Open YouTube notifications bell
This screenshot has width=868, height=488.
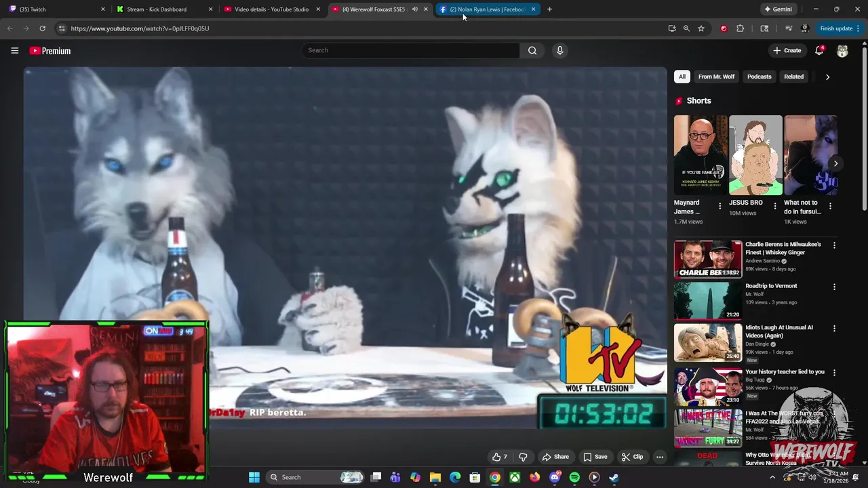click(819, 50)
